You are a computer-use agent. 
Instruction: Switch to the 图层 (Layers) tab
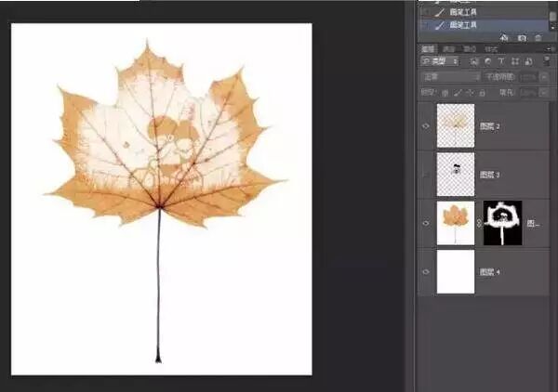pyautogui.click(x=428, y=49)
